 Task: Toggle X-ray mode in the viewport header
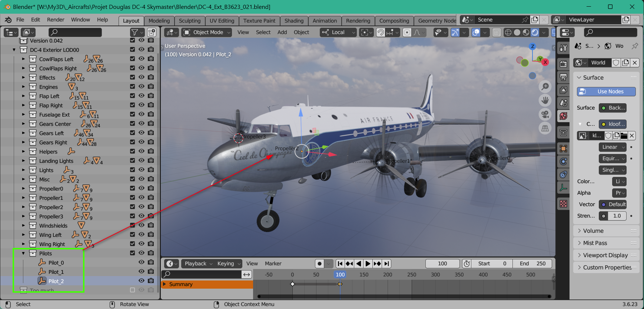point(497,32)
